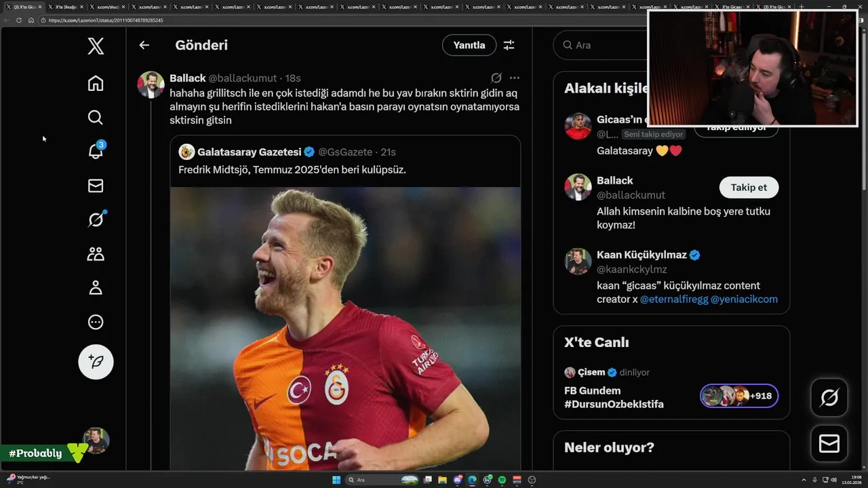
Task: Open weather widget at taskbar left
Action: [x=28, y=479]
